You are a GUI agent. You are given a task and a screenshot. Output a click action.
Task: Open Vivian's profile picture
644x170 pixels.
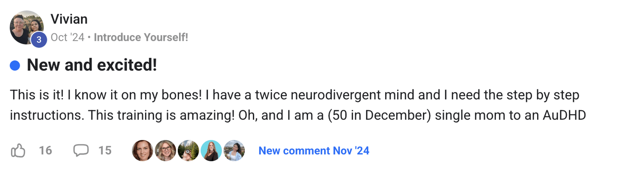[27, 27]
